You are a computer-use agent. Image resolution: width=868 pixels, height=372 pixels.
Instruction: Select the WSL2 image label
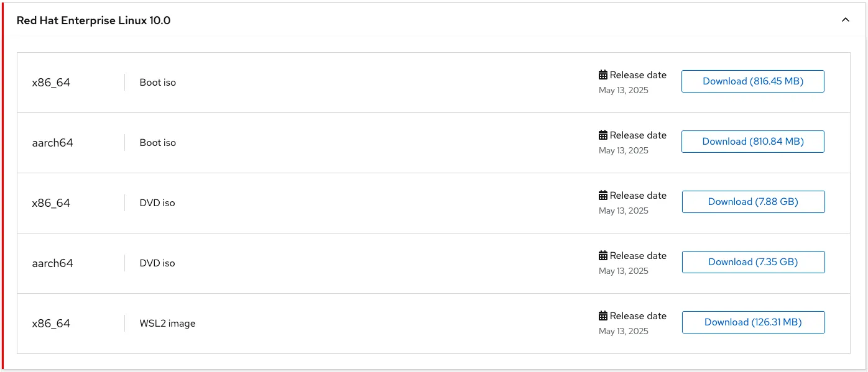167,324
